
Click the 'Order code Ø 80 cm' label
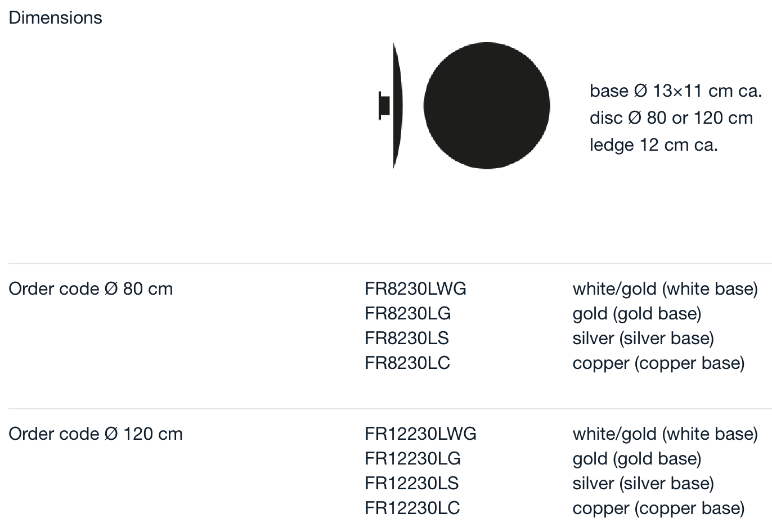click(x=91, y=288)
